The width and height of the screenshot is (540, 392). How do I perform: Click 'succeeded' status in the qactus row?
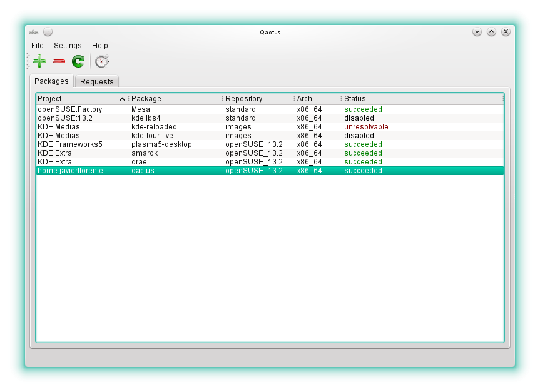[x=363, y=171]
